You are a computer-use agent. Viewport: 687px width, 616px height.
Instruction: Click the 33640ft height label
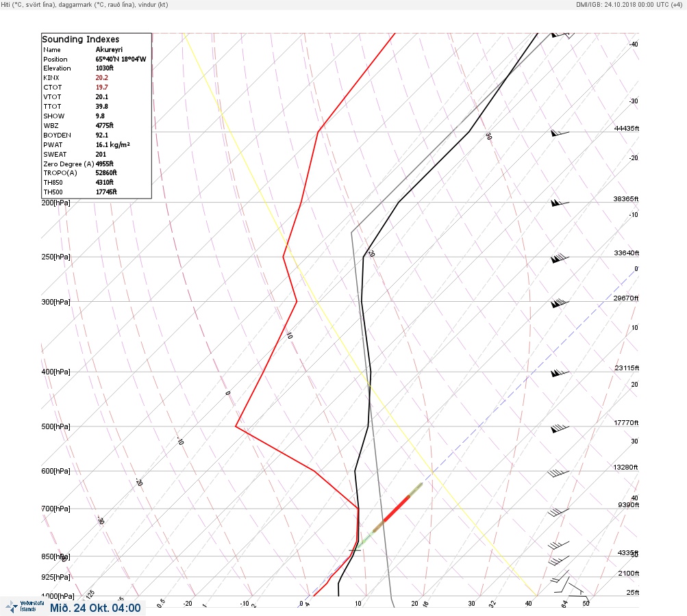[627, 253]
